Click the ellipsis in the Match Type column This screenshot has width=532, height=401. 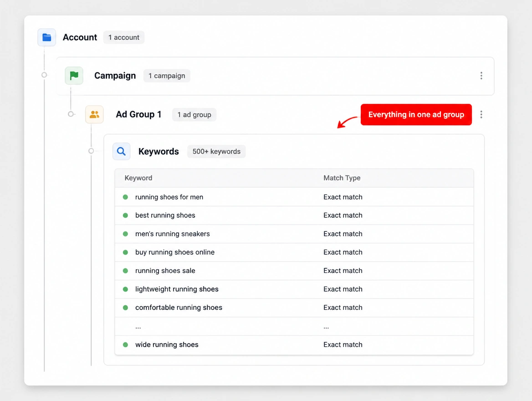pos(326,327)
